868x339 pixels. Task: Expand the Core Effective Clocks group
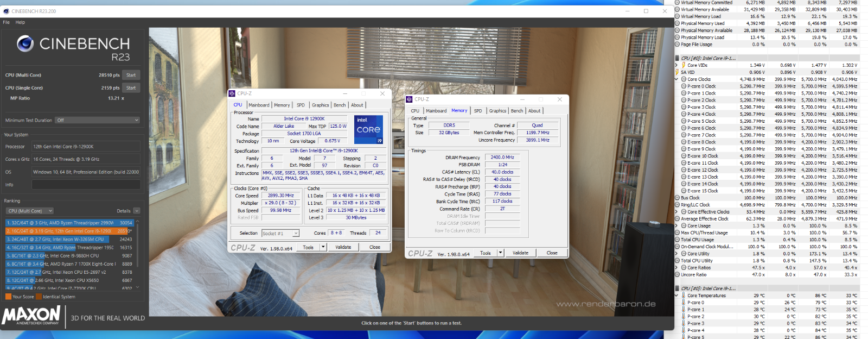point(677,212)
